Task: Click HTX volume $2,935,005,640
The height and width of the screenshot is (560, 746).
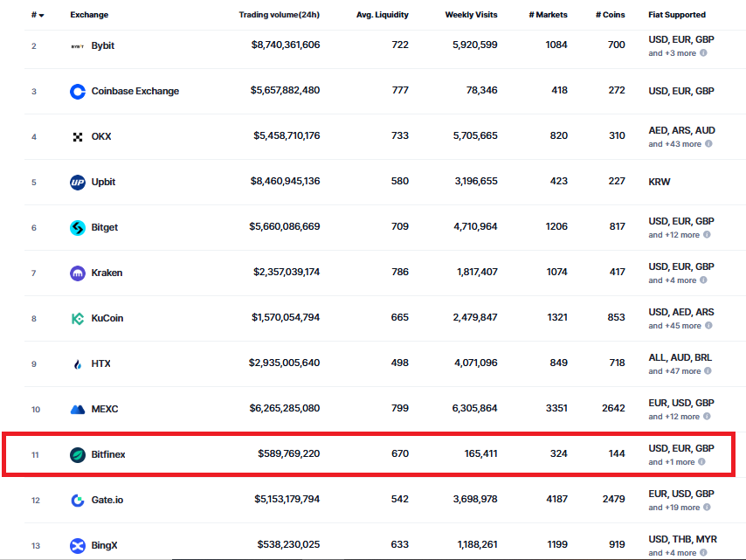Action: pyautogui.click(x=284, y=363)
